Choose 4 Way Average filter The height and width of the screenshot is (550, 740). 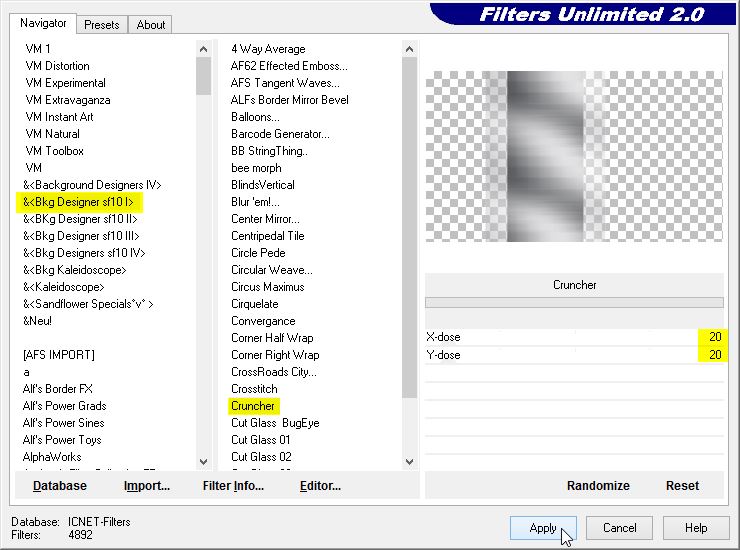point(268,49)
